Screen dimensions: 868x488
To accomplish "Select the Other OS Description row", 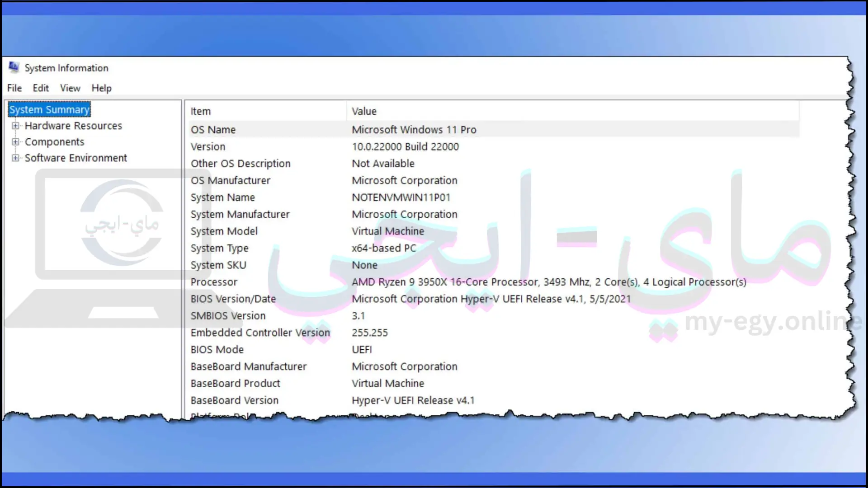I will tap(494, 164).
